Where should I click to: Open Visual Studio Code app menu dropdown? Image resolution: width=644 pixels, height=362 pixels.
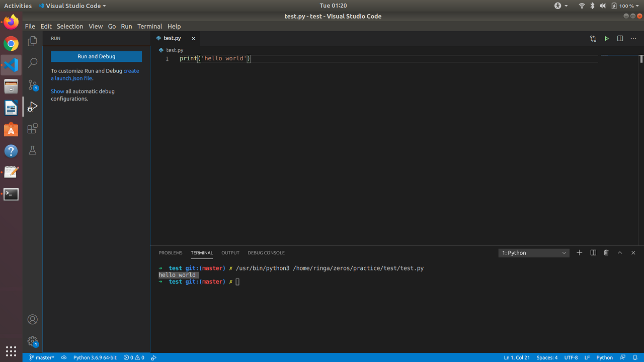pos(72,6)
